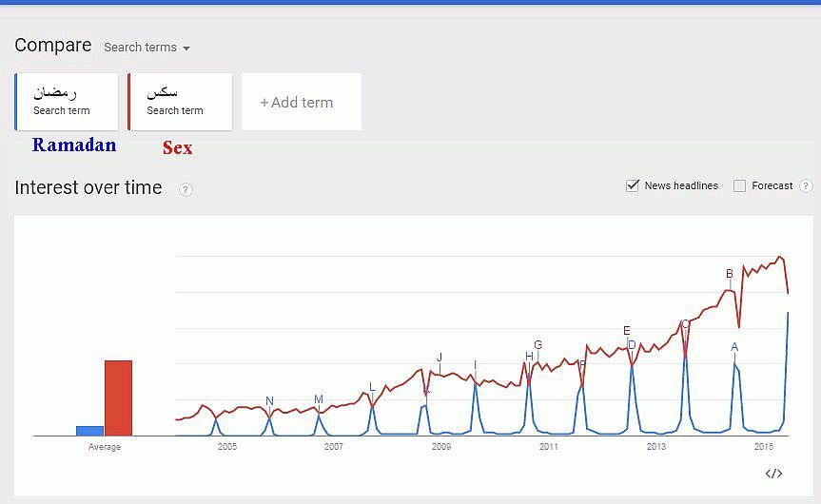Click news headline marker L on chart
The height and width of the screenshot is (504, 821).
pyautogui.click(x=372, y=386)
